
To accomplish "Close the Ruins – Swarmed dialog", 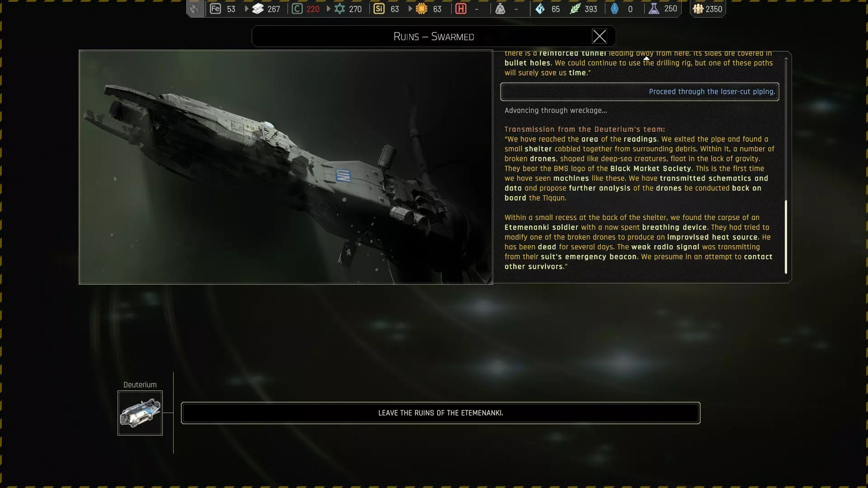I will coord(599,36).
